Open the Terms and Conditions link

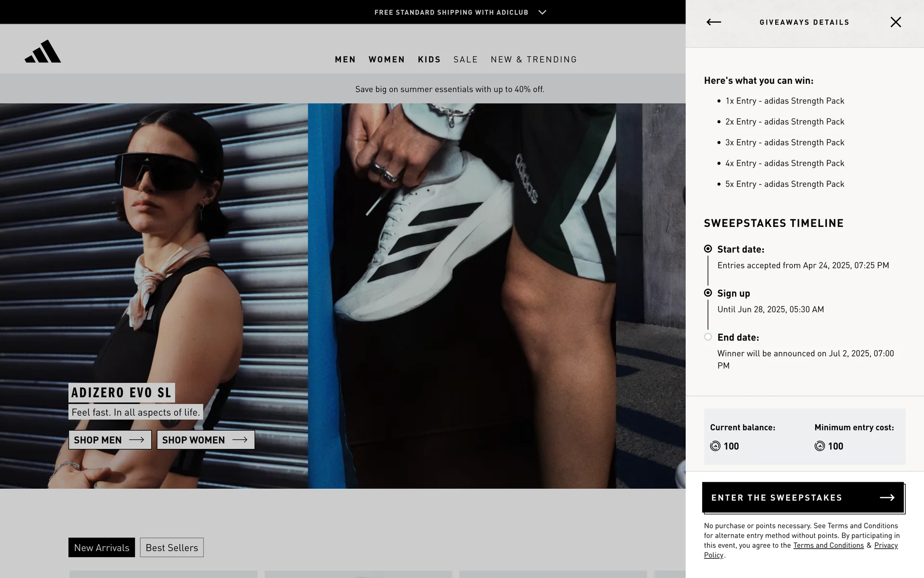coord(828,545)
